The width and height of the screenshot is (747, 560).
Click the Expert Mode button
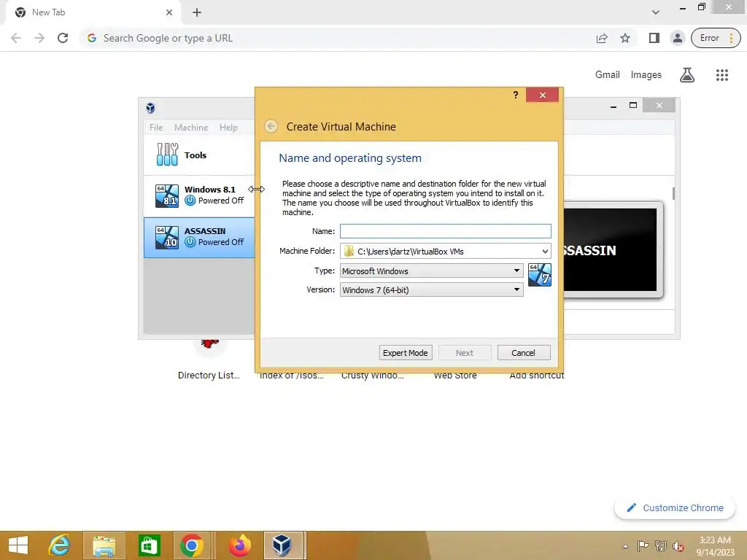pos(406,353)
